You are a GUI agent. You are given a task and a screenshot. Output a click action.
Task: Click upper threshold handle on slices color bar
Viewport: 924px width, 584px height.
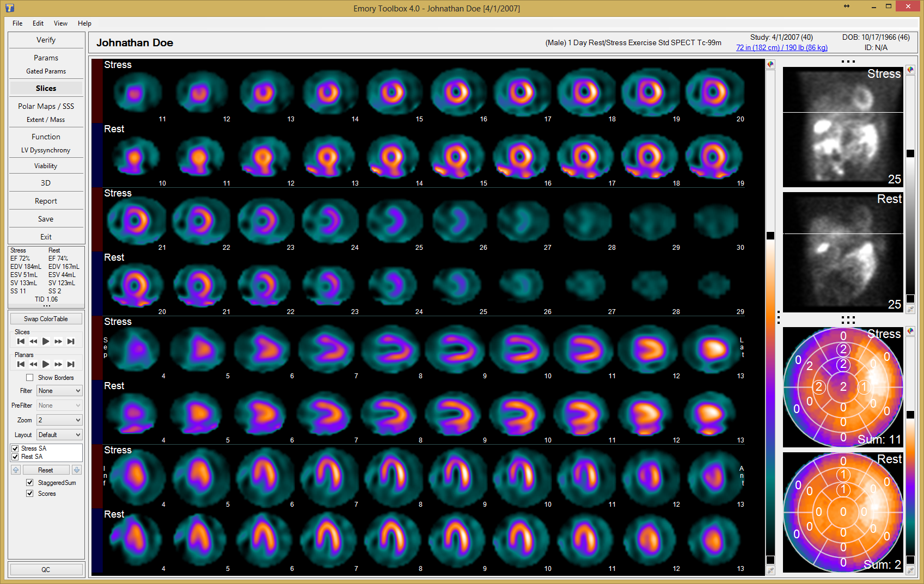tap(770, 236)
